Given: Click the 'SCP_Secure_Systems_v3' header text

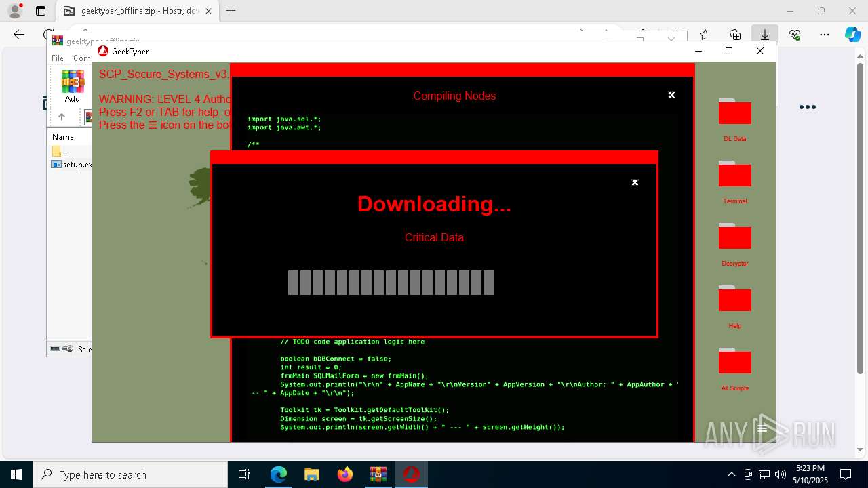Looking at the screenshot, I should pos(164,74).
